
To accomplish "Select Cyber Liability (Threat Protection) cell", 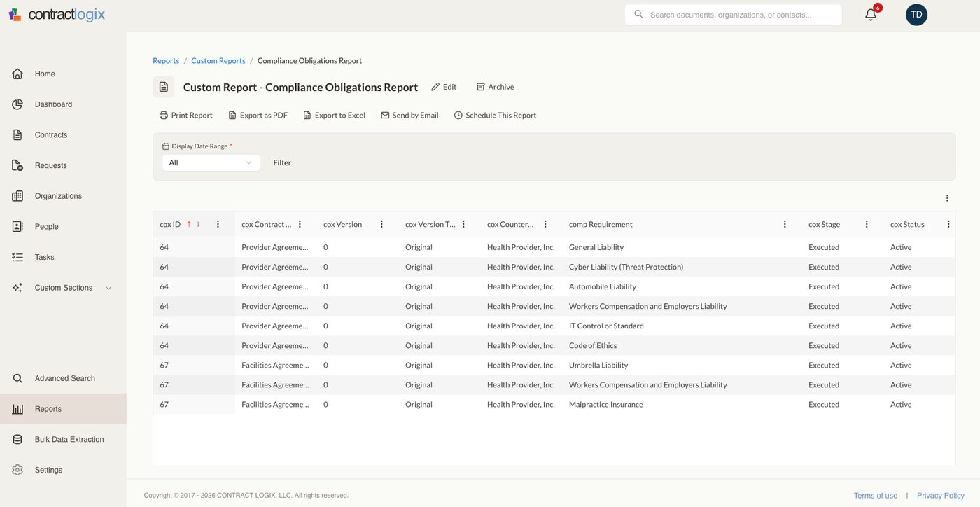I will coord(682,267).
